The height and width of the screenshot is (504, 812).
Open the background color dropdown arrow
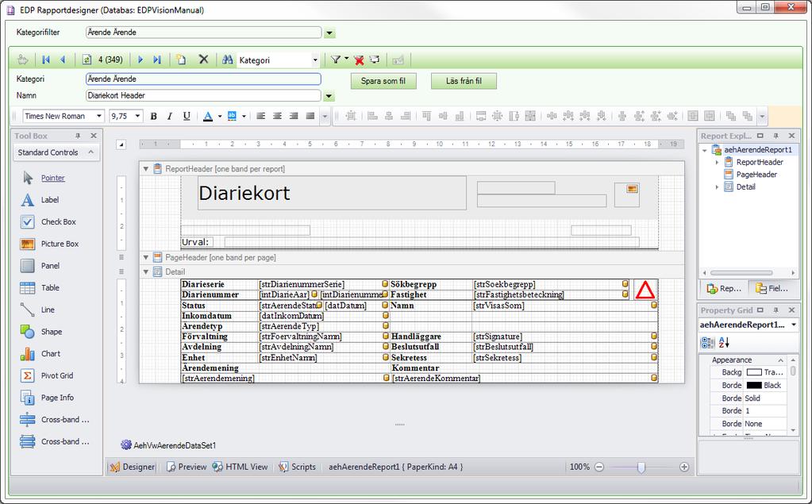[x=244, y=116]
